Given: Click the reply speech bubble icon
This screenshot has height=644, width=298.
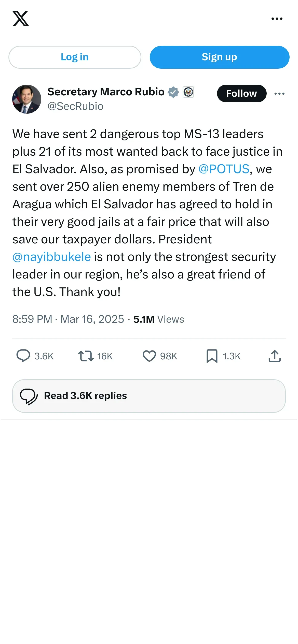Looking at the screenshot, I should coord(23,356).
